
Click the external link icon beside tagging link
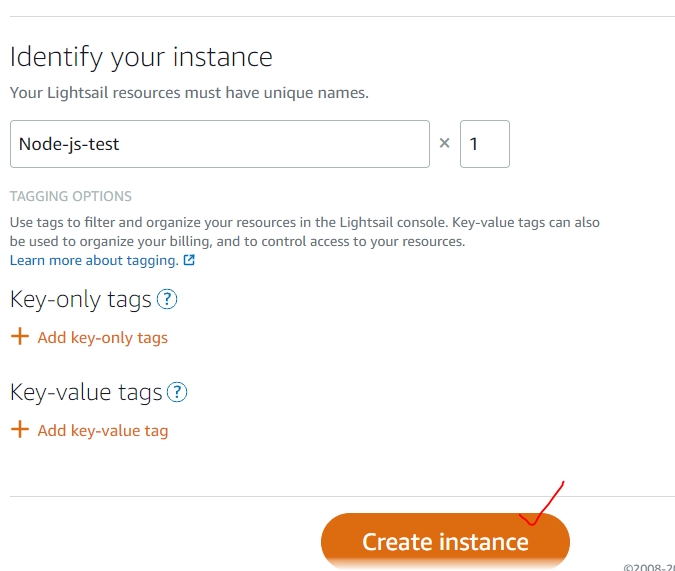[x=189, y=260]
